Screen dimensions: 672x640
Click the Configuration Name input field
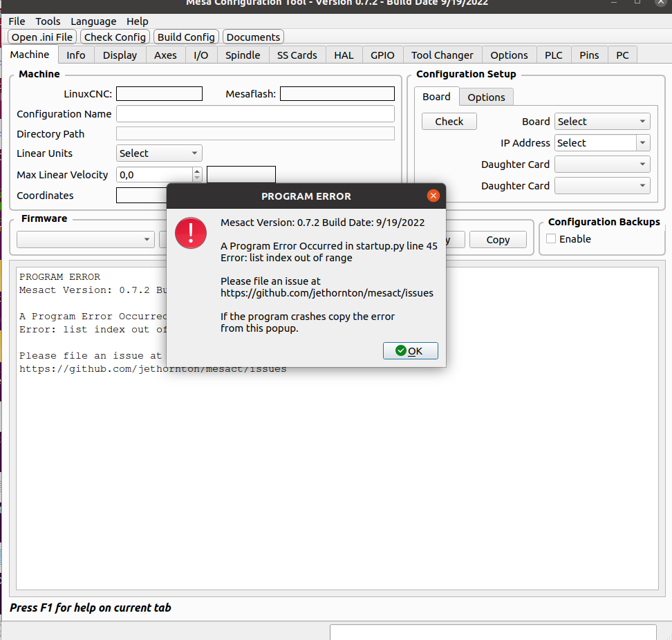click(x=255, y=113)
